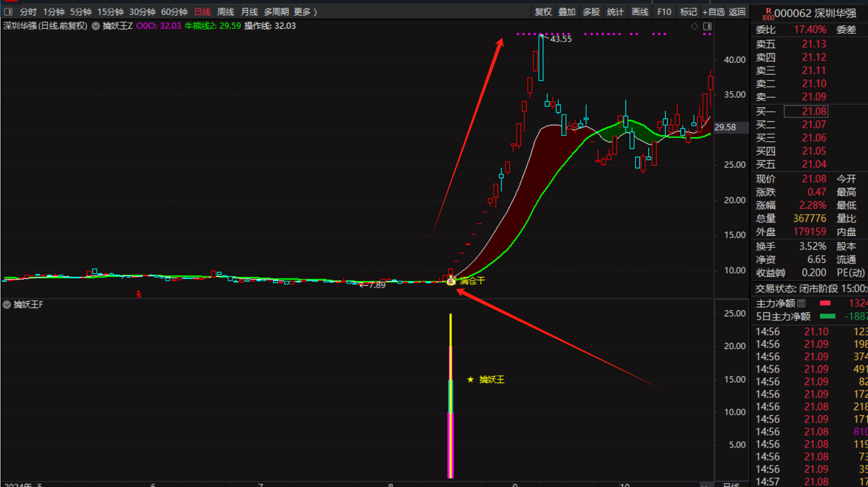The height and width of the screenshot is (487, 868).
Task: Toggle the left sidebar panel icon
Action: [x=8, y=12]
